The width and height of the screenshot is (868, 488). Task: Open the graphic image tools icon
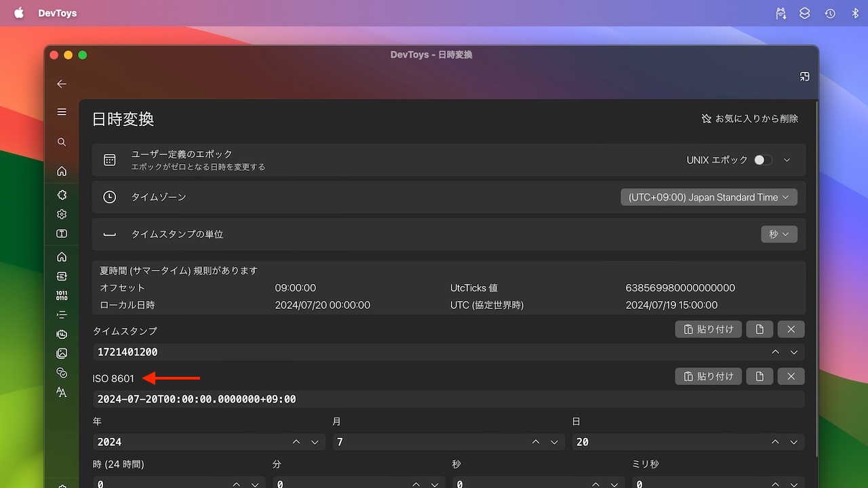click(62, 354)
